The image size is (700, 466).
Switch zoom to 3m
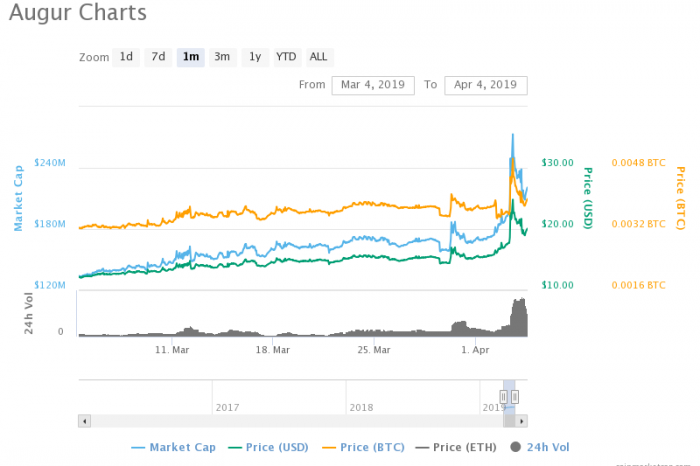(222, 57)
